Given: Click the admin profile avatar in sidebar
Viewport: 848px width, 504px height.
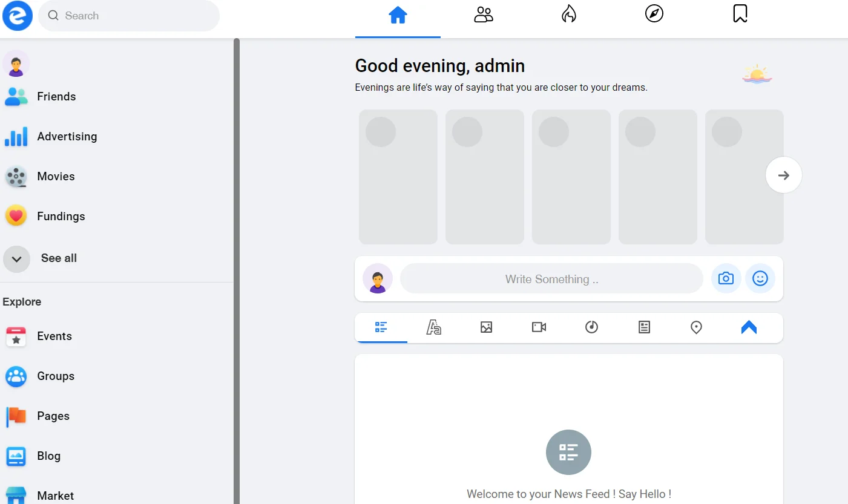Looking at the screenshot, I should pyautogui.click(x=16, y=64).
